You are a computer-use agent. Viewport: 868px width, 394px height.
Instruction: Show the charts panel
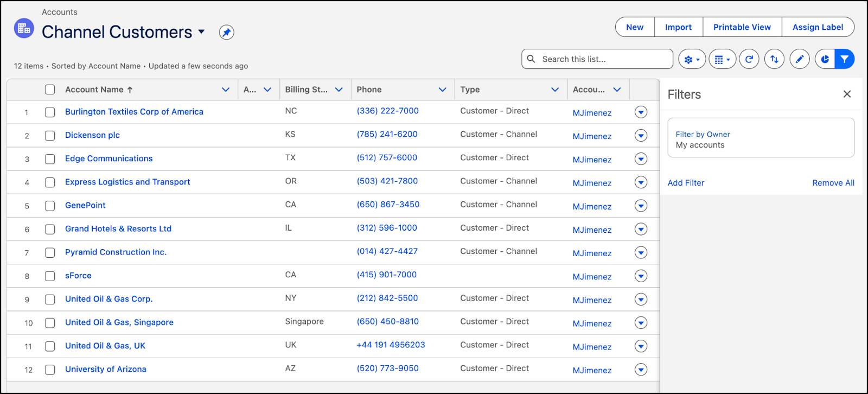(x=825, y=59)
